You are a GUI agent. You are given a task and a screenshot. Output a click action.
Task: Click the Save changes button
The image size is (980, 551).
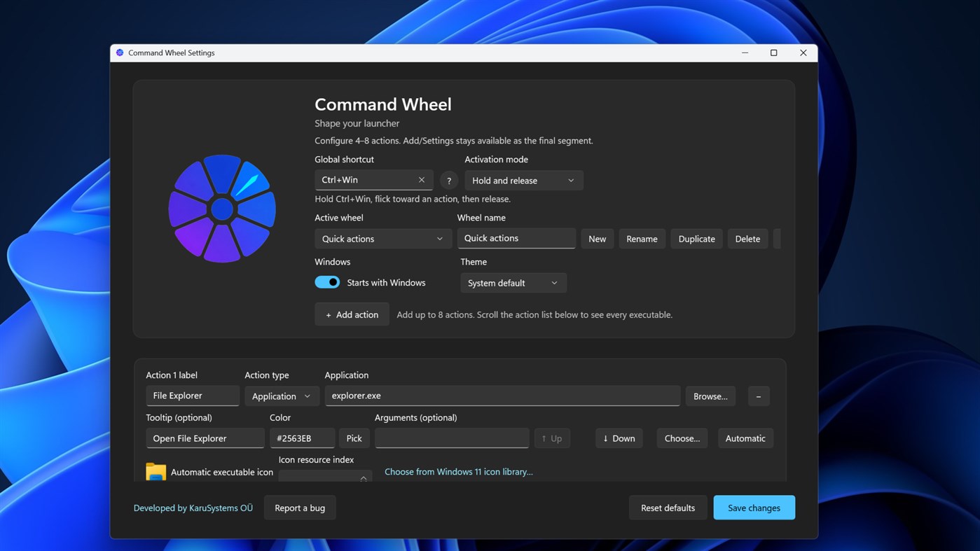754,508
